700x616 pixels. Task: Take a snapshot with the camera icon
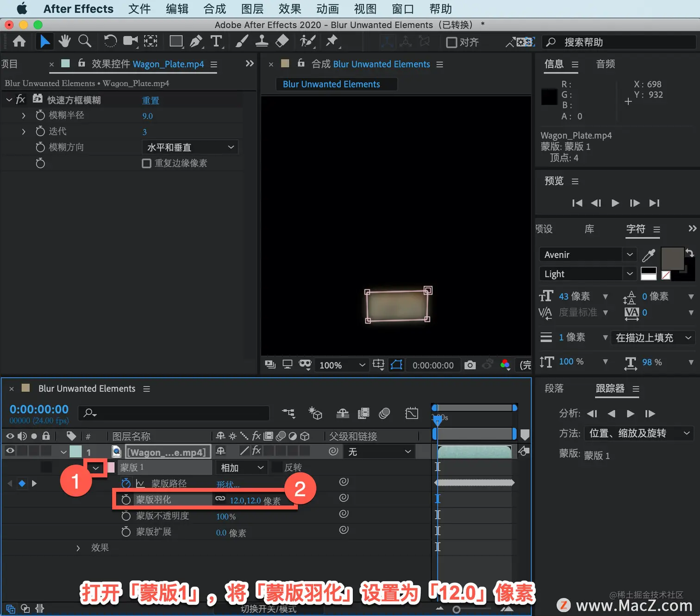[470, 365]
